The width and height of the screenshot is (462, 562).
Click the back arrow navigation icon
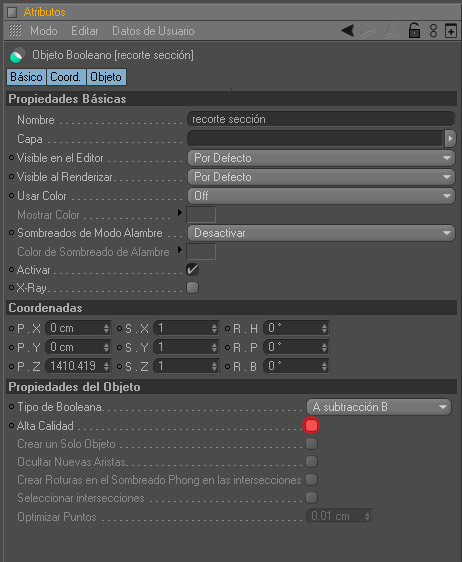pyautogui.click(x=348, y=31)
